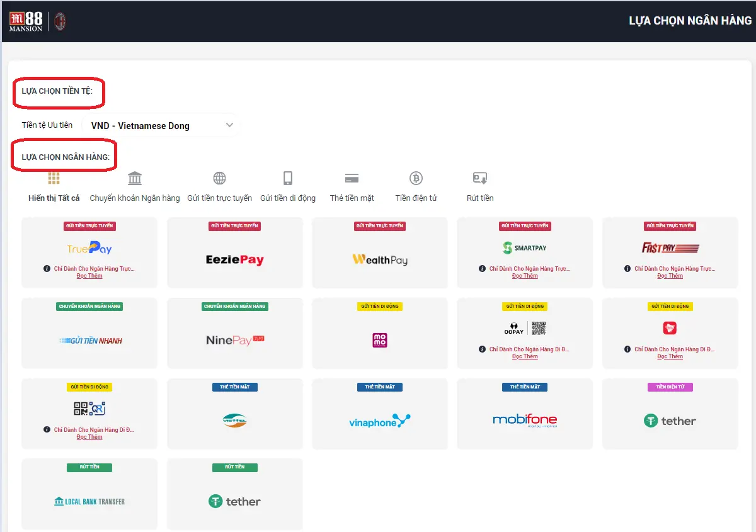The width and height of the screenshot is (756, 532).
Task: Click the dropdown chevron beside Vietnamese Dong
Action: pyautogui.click(x=229, y=125)
